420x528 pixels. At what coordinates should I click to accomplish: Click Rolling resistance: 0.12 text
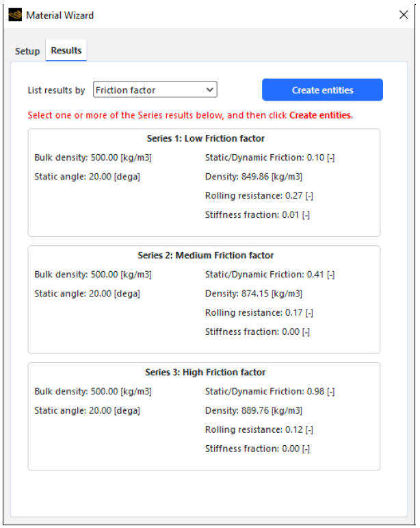tap(259, 429)
